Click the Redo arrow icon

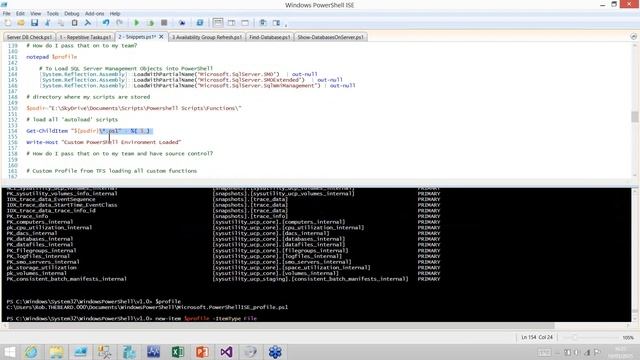119,23
